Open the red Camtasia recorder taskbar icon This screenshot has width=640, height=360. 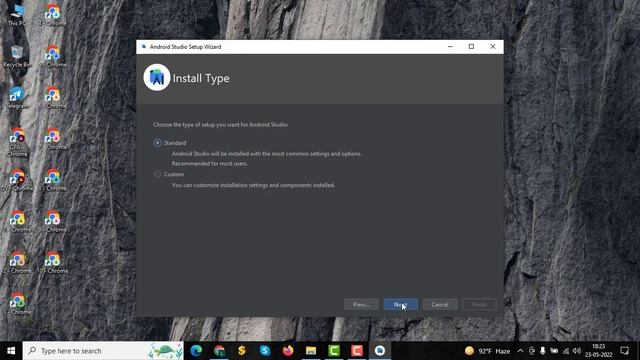[x=357, y=351]
